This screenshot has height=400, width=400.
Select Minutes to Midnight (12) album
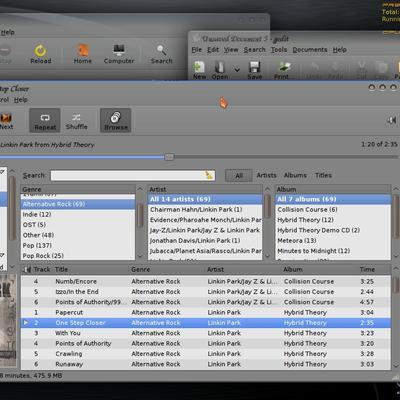tap(333, 251)
